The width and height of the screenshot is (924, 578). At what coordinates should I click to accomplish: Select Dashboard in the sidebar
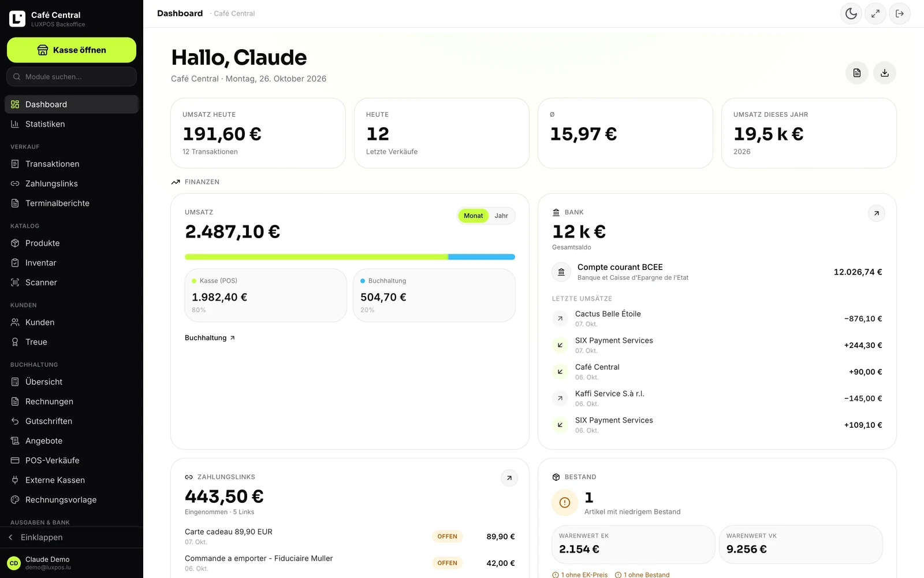(x=72, y=105)
